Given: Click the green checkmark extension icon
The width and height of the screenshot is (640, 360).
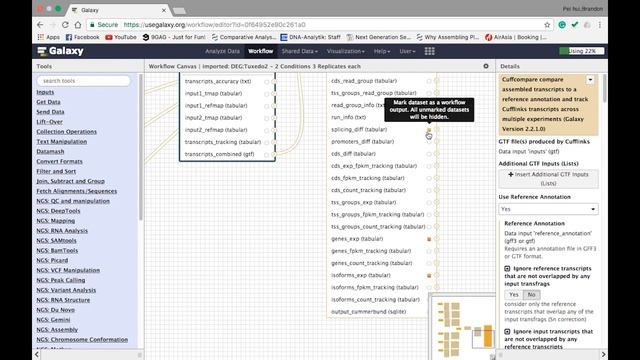Looking at the screenshot, I should [575, 25].
